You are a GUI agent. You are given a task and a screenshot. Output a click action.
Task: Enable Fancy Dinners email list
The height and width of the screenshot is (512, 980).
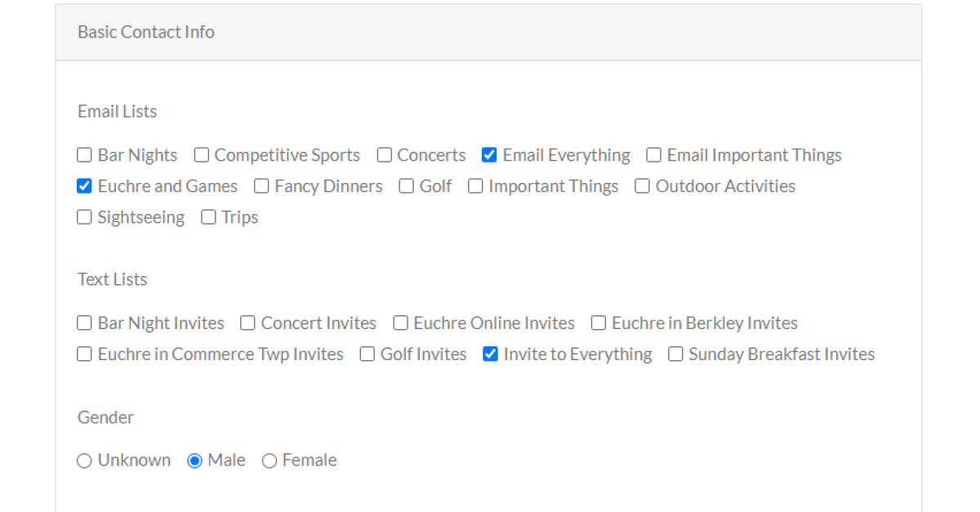pyautogui.click(x=261, y=186)
